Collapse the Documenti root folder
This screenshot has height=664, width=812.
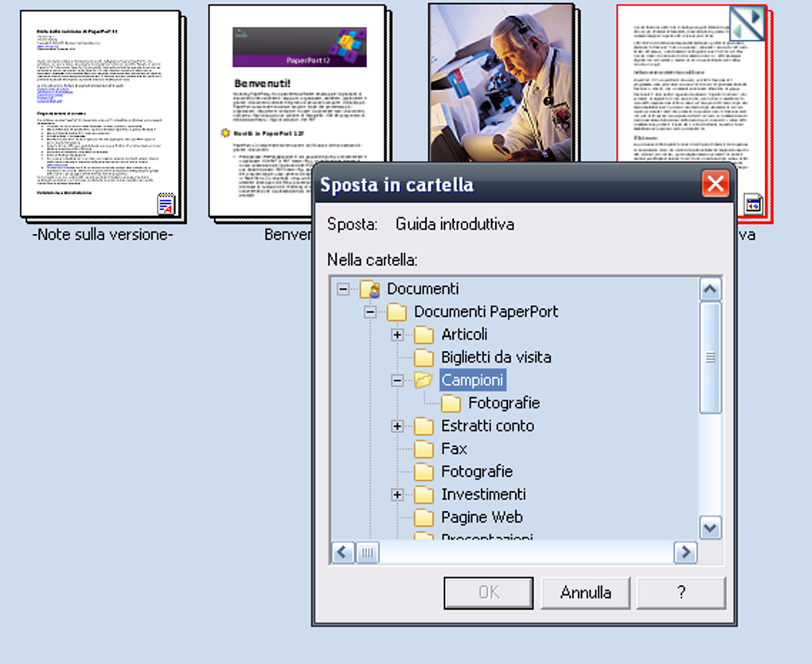tap(343, 289)
